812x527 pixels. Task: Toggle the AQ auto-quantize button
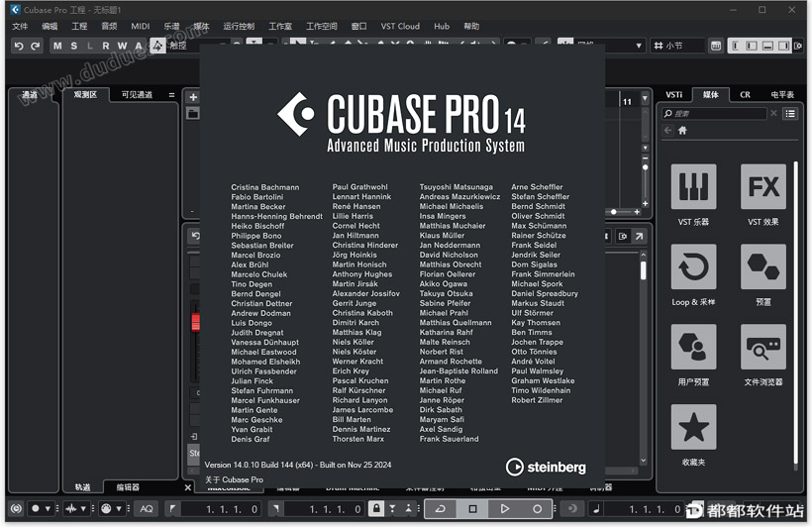(147, 509)
